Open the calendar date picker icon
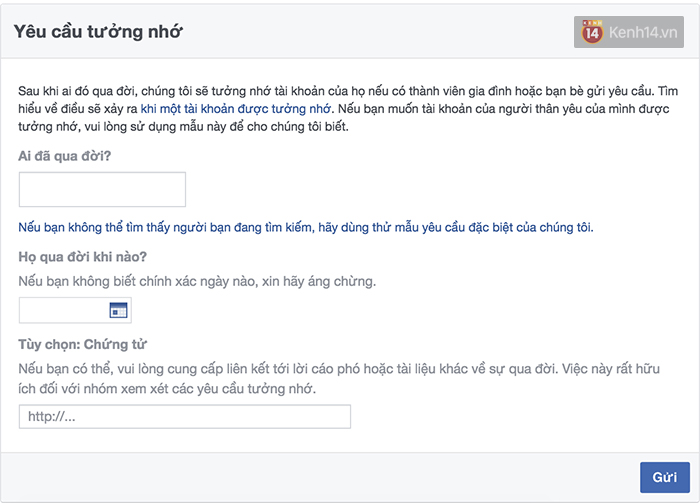This screenshot has width=700, height=503. click(x=118, y=310)
